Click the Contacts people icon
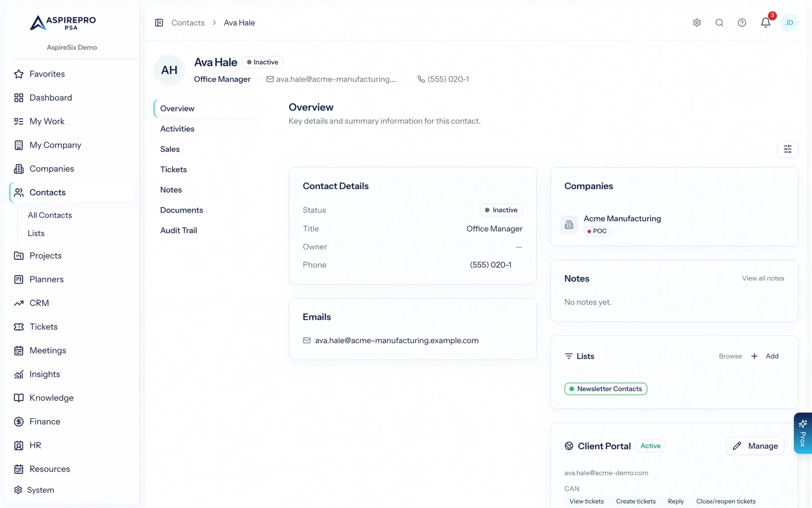Screen dimensions: 812x508 19,193
